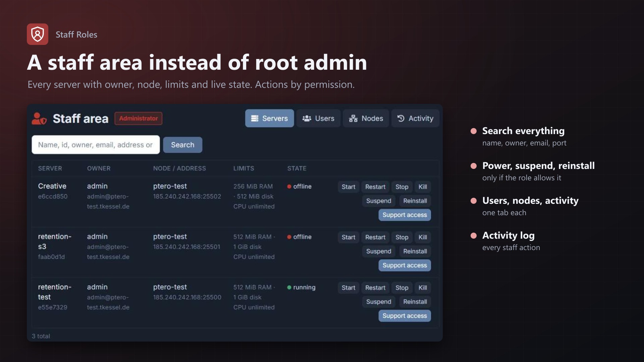Viewport: 644px width, 362px height.
Task: Click the Staff Roles shield logo
Action: pos(38,34)
